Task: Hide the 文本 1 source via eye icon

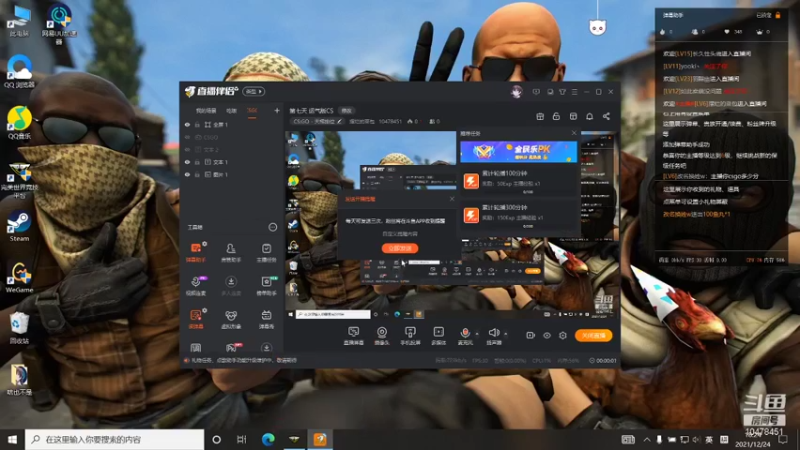Action: tap(187, 162)
